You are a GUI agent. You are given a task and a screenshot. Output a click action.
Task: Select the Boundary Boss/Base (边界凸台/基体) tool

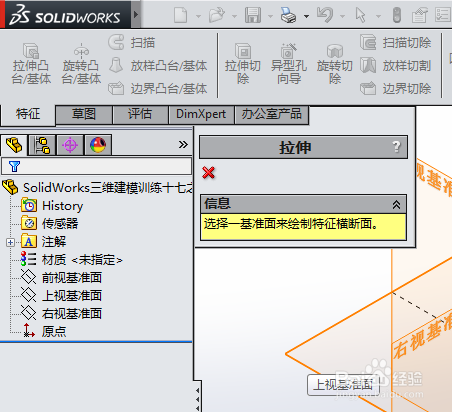click(158, 89)
